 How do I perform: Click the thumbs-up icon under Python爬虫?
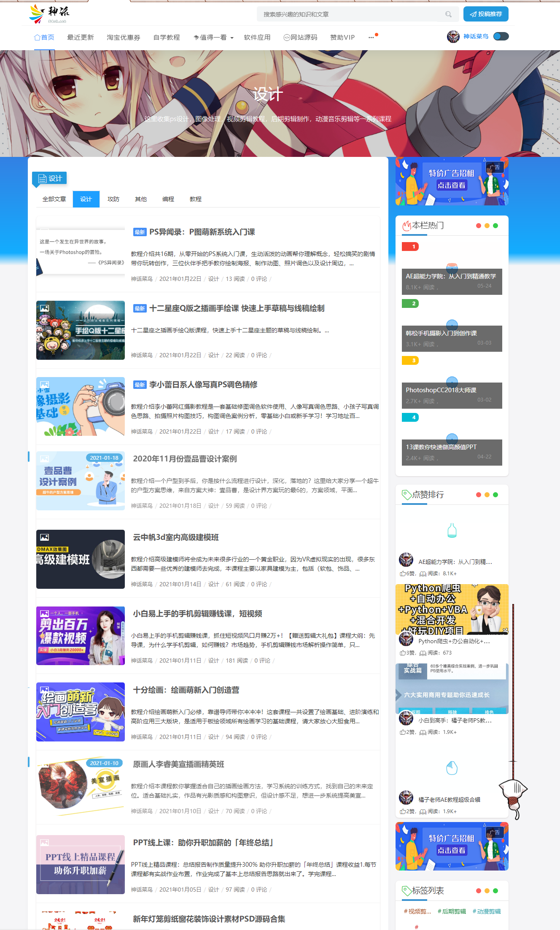coord(402,653)
